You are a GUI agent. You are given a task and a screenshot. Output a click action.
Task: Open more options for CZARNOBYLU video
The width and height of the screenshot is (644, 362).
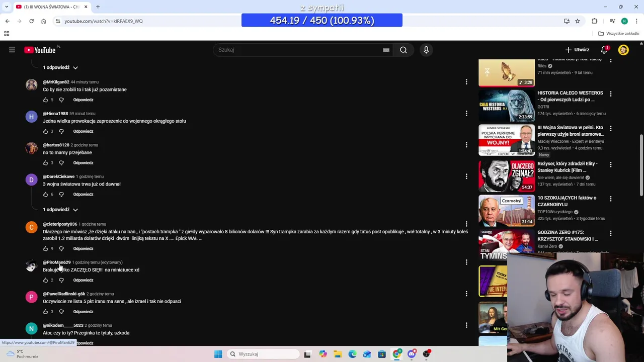coord(611,199)
